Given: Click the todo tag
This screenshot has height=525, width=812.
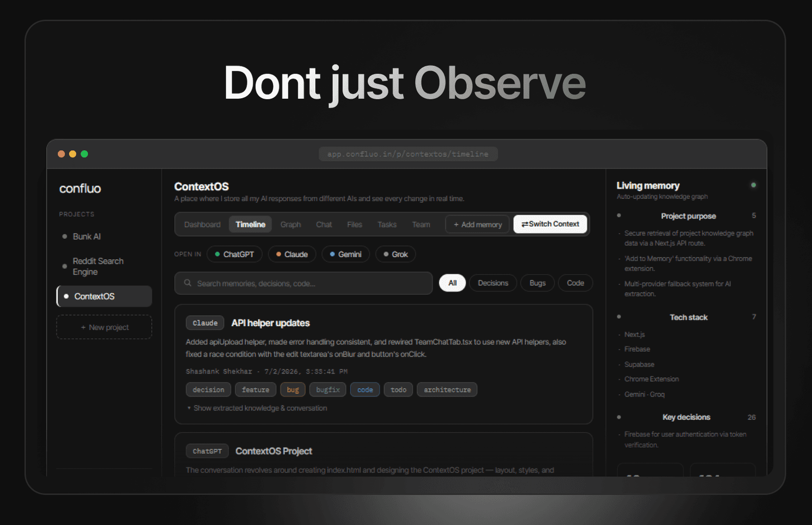Looking at the screenshot, I should (398, 390).
